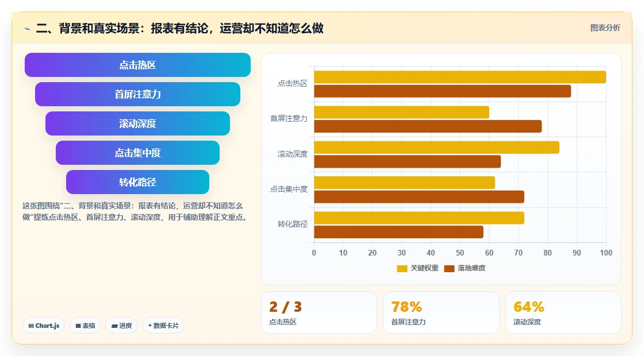Select the 点击集中度 funnel bar
Viewport: 644px width, 356px height.
coord(137,153)
